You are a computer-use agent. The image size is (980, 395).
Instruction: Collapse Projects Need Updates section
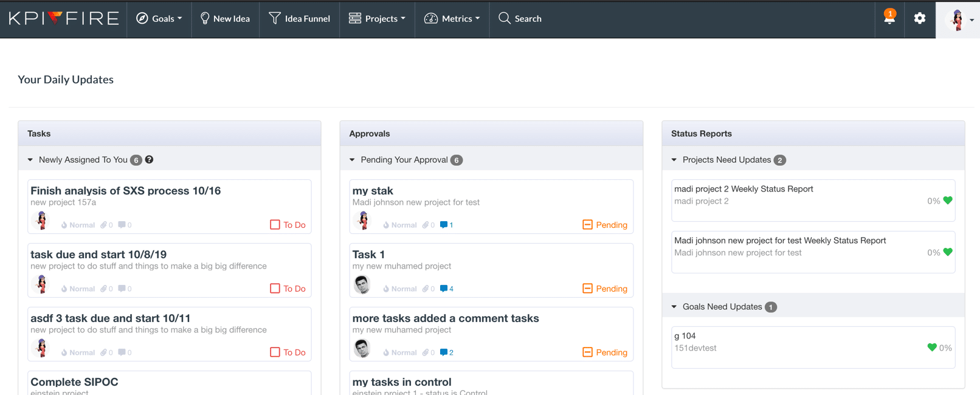coord(674,160)
